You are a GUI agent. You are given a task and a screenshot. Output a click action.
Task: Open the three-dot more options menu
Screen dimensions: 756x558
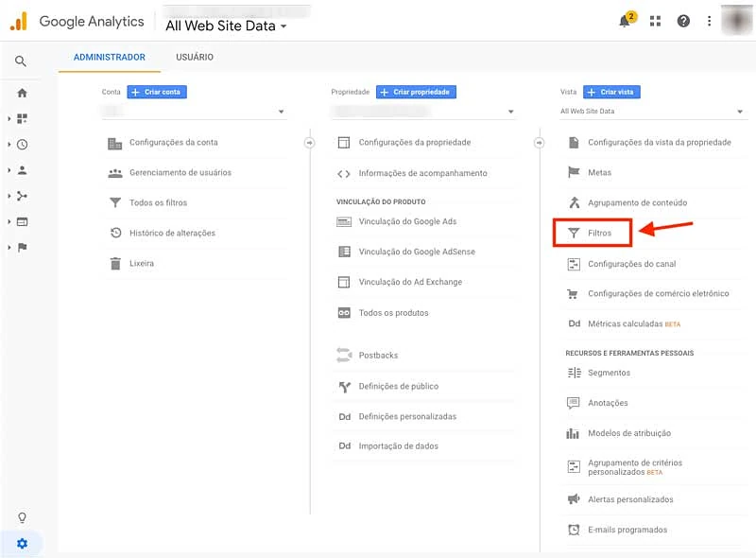(x=709, y=21)
